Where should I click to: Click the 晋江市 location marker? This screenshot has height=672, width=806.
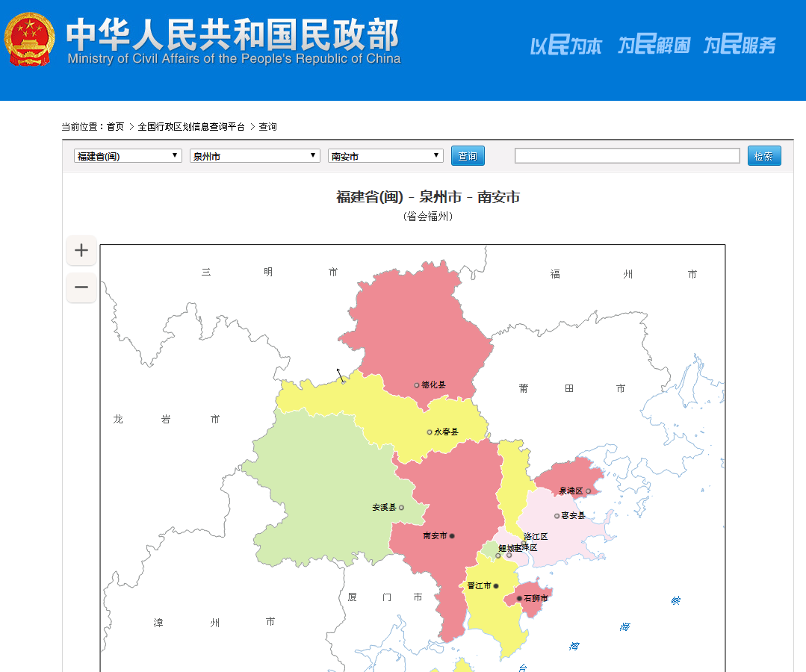496,585
